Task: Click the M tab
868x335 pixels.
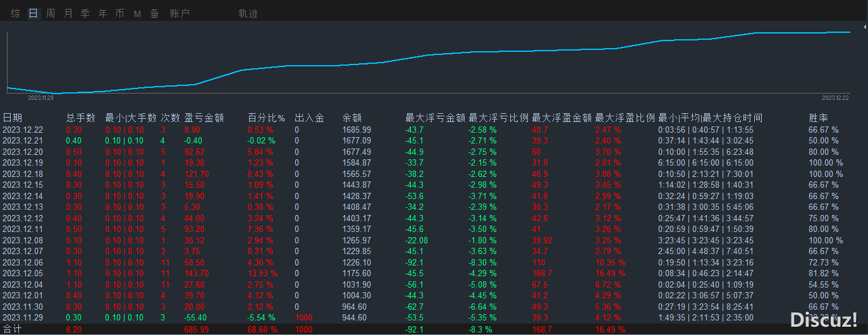Action: tap(137, 14)
